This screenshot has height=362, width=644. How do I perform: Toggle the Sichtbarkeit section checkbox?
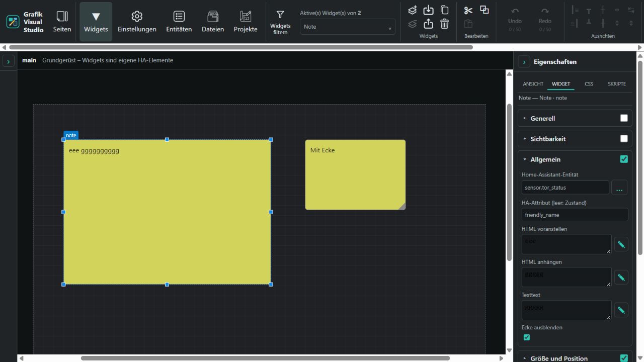(624, 139)
